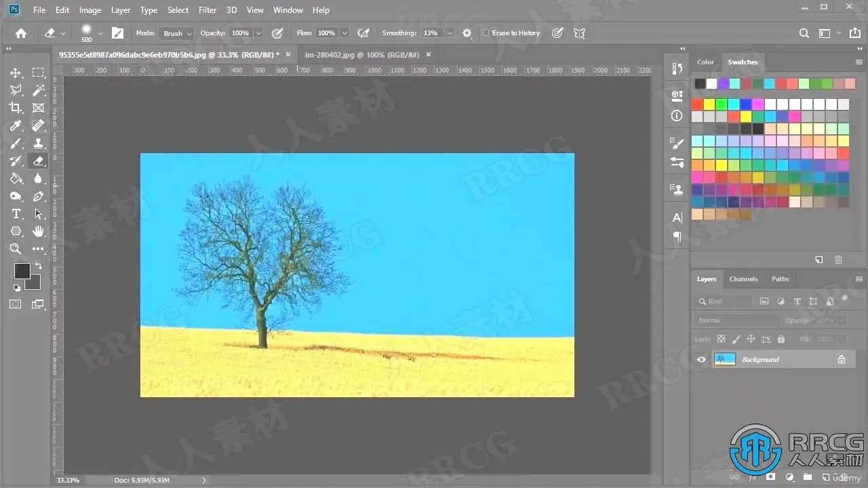The height and width of the screenshot is (488, 868).
Task: Select the Brush tool
Action: tap(16, 143)
